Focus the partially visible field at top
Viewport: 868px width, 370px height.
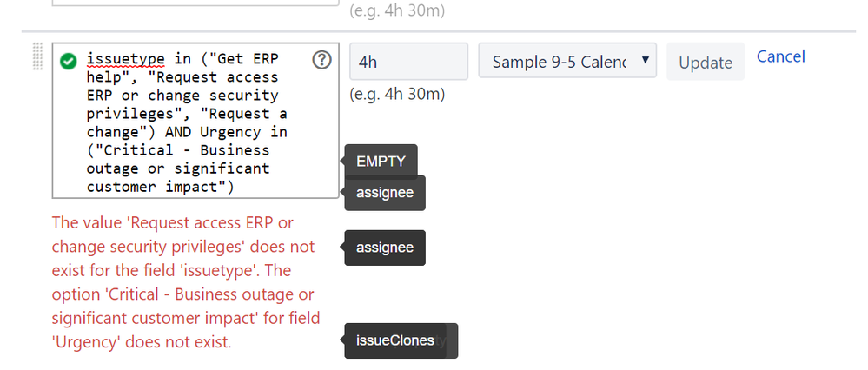(195, 3)
